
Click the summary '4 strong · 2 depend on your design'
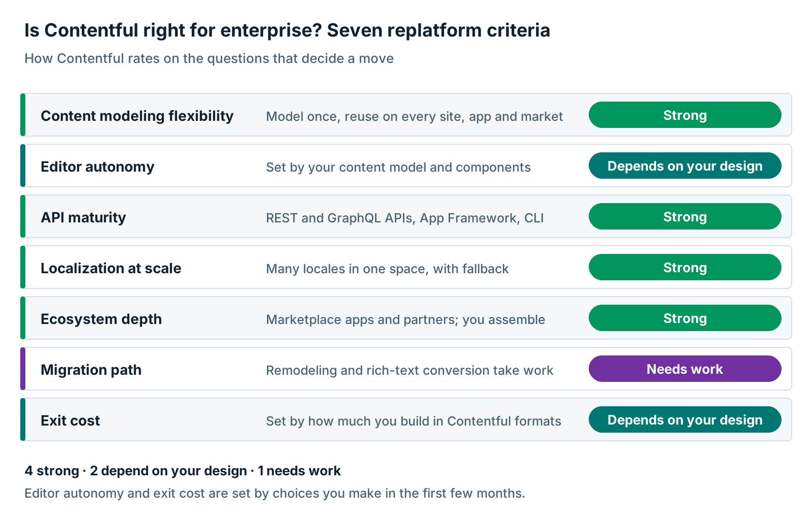point(136,471)
